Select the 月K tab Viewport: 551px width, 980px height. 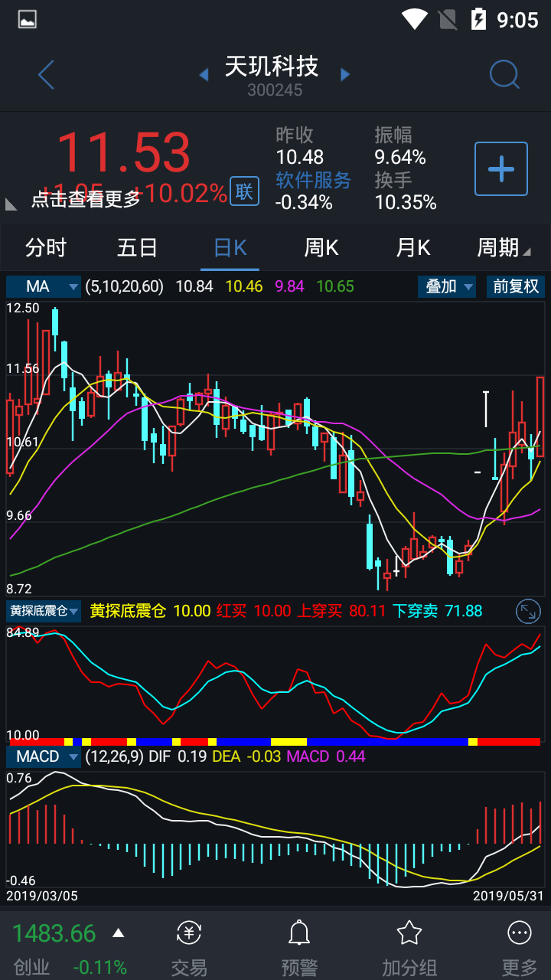[x=413, y=247]
